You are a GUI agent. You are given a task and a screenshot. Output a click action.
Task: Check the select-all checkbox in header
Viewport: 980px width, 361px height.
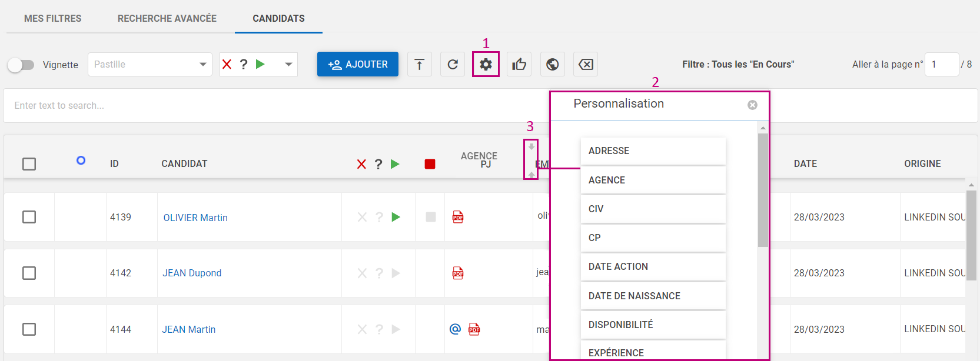coord(29,164)
